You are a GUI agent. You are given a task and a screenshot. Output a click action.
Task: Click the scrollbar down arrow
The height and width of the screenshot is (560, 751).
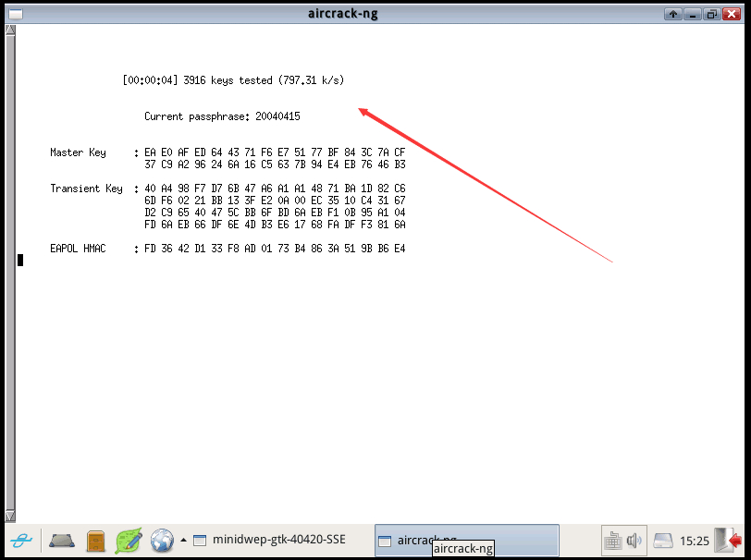[x=10, y=516]
